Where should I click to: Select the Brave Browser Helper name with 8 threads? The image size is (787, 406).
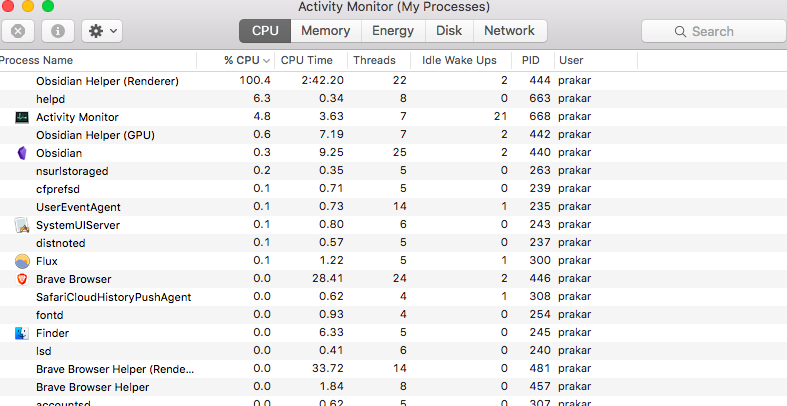(92, 387)
